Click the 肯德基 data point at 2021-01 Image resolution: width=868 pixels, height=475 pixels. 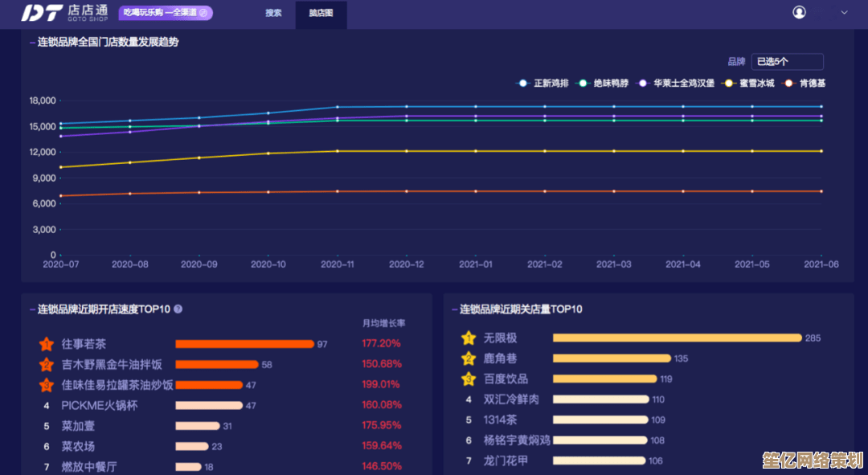coord(476,191)
